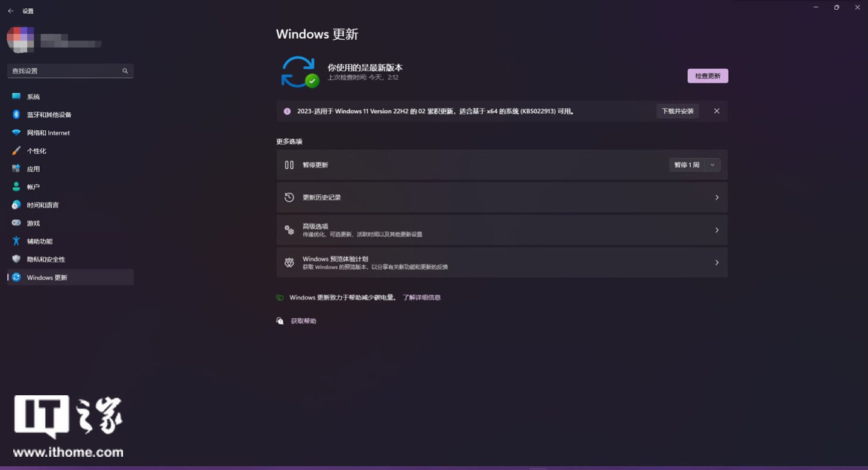Expand 高级选项 via its chevron

point(717,230)
